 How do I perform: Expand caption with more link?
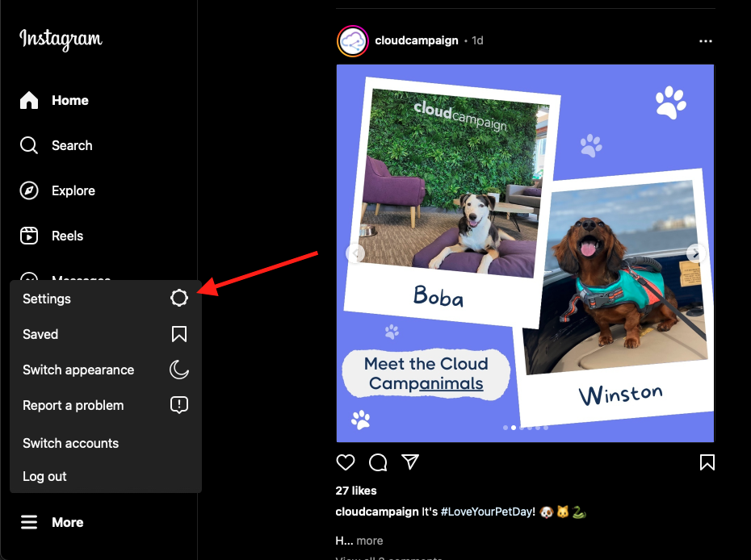[x=370, y=541]
